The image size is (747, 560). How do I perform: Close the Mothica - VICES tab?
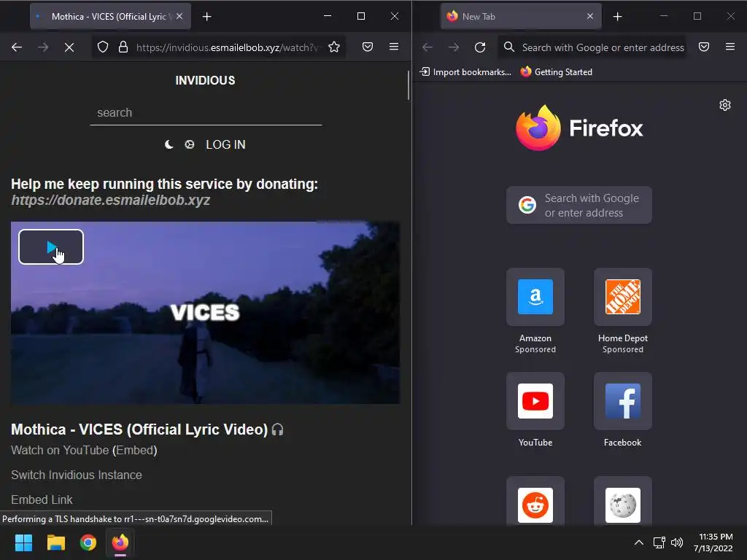pyautogui.click(x=179, y=16)
